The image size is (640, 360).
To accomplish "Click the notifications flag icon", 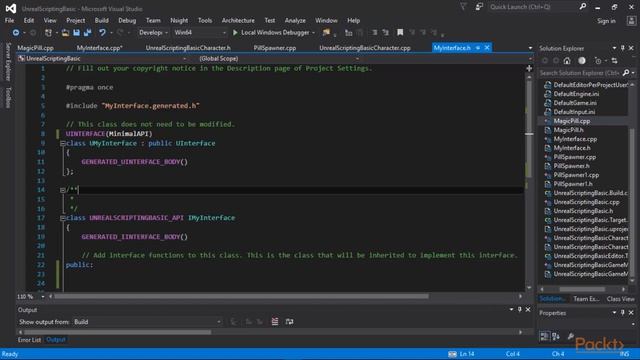I will pyautogui.click(x=463, y=7).
